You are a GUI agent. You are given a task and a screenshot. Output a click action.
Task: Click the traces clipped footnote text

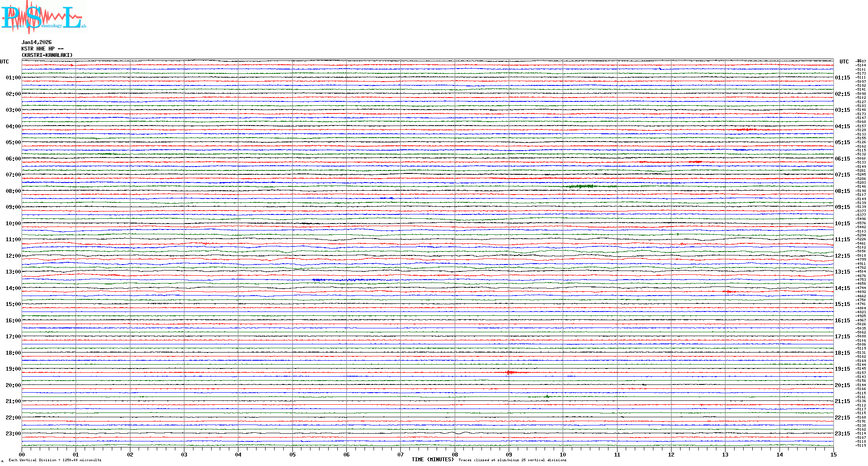(x=512, y=460)
